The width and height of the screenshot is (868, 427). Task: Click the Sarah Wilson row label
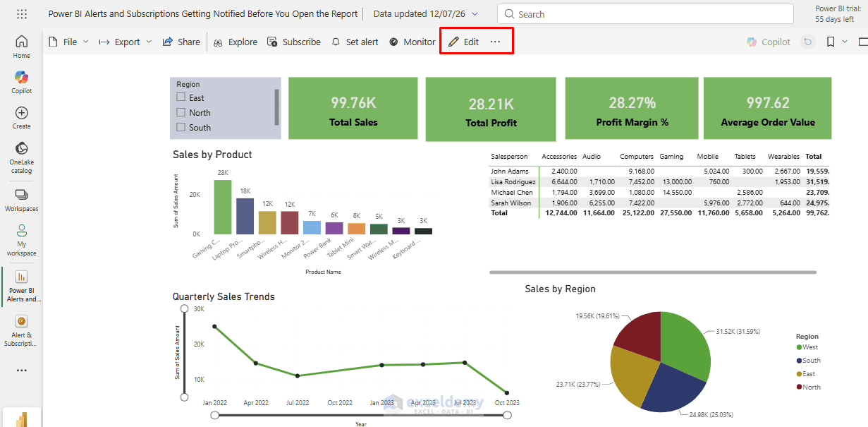(511, 203)
